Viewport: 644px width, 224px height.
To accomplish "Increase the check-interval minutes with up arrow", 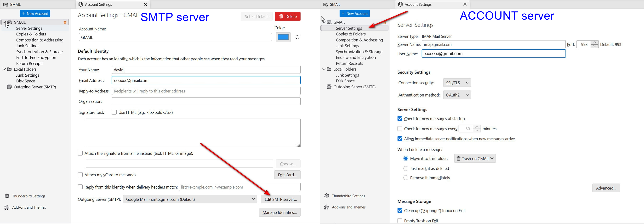I will (477, 127).
